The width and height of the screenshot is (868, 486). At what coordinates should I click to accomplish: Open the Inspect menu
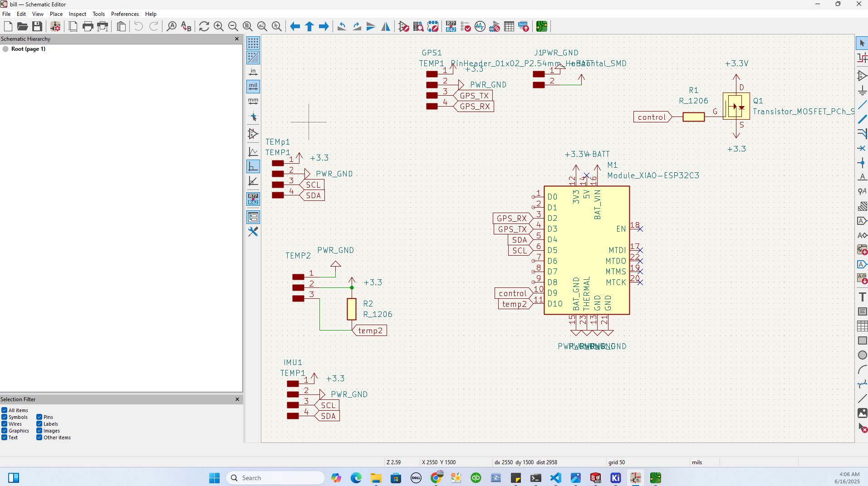tap(78, 14)
